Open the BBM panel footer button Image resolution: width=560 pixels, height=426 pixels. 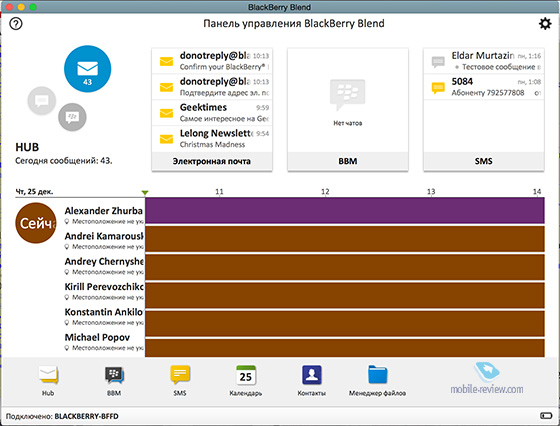point(348,161)
